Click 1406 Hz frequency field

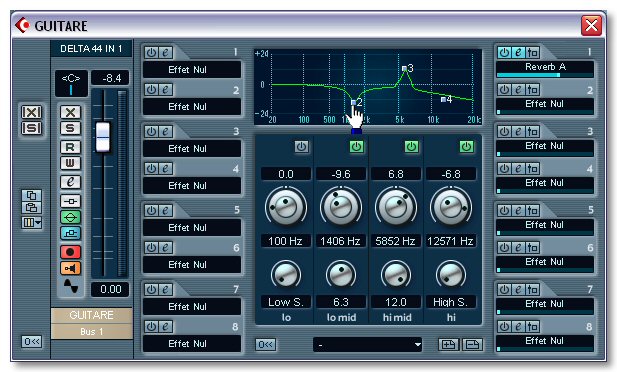pos(341,241)
